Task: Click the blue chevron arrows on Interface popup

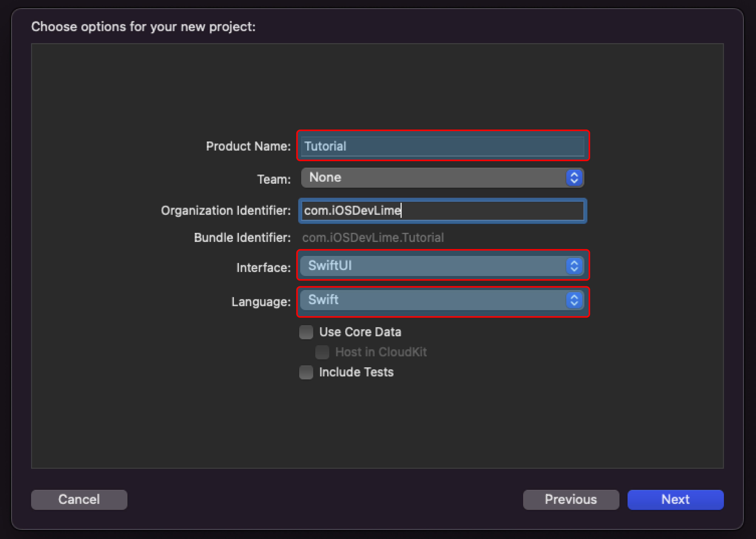Action: click(574, 266)
